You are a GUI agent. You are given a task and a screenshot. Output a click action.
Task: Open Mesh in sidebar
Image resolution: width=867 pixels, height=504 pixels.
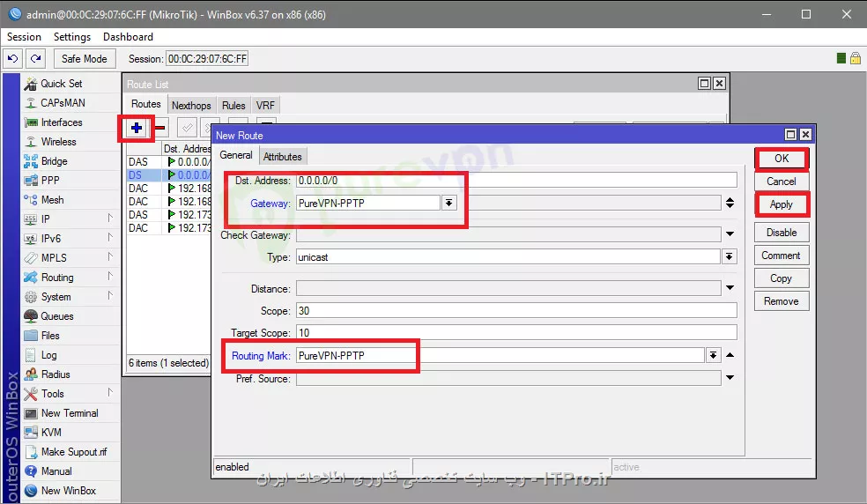(52, 200)
